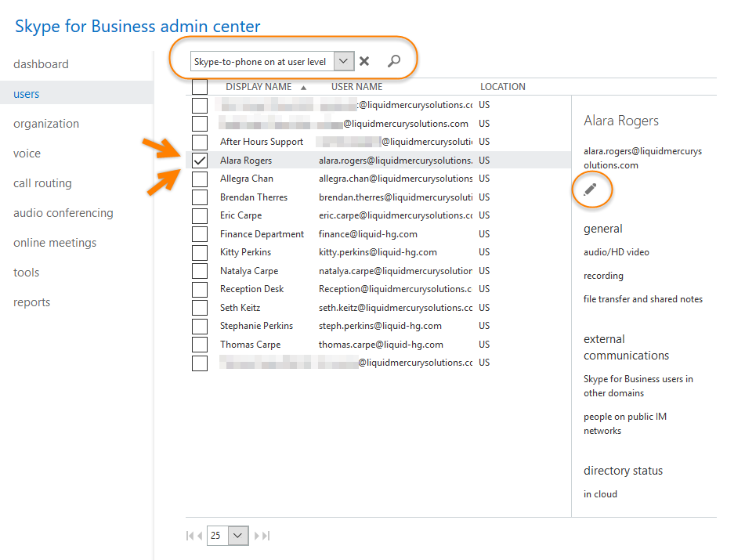Select the Natalya Carpe name
The height and width of the screenshot is (560, 745).
click(249, 271)
